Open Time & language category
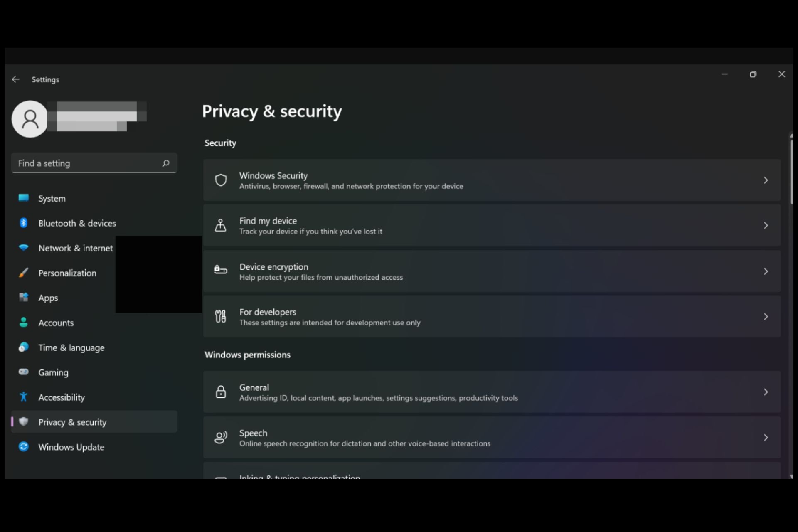Image resolution: width=798 pixels, height=532 pixels. pos(94,347)
